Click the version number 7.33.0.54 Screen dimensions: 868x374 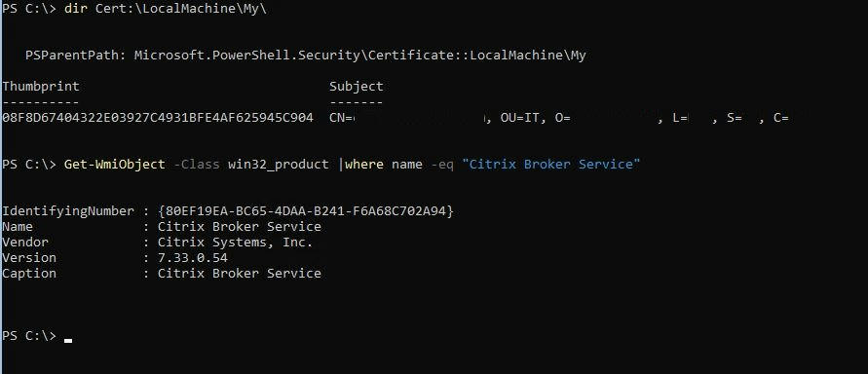point(193,258)
